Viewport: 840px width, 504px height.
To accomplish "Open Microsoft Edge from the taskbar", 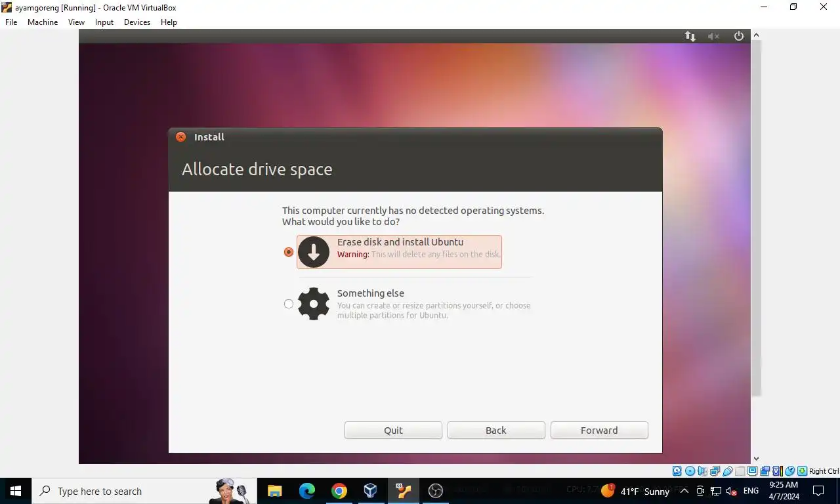I will click(x=306, y=491).
